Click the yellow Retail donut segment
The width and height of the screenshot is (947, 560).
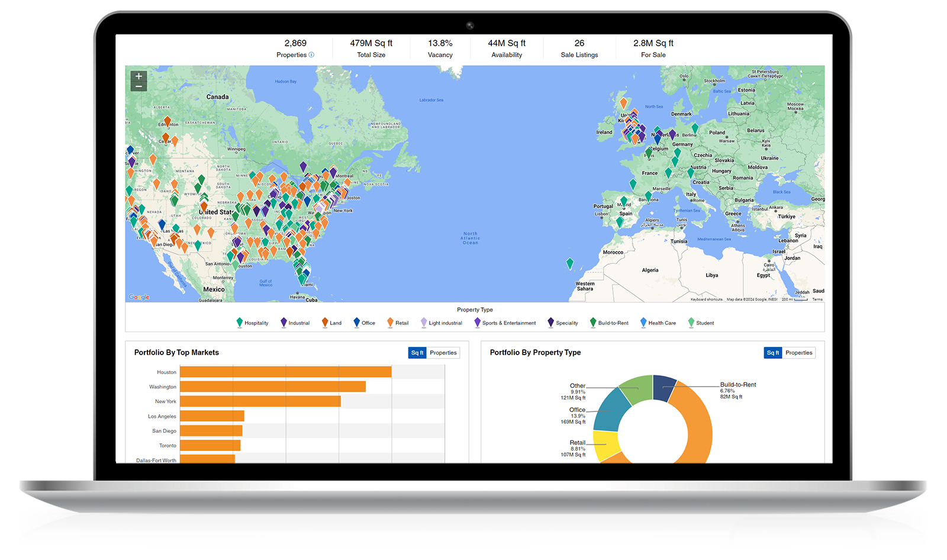[x=605, y=446]
